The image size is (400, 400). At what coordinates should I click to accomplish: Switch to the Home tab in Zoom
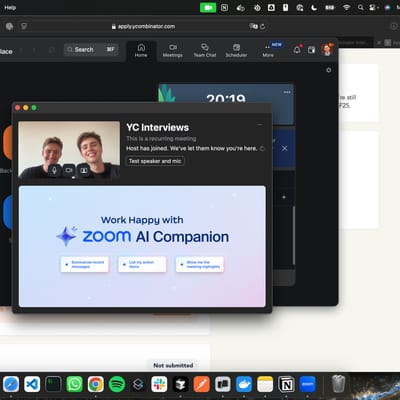click(141, 51)
